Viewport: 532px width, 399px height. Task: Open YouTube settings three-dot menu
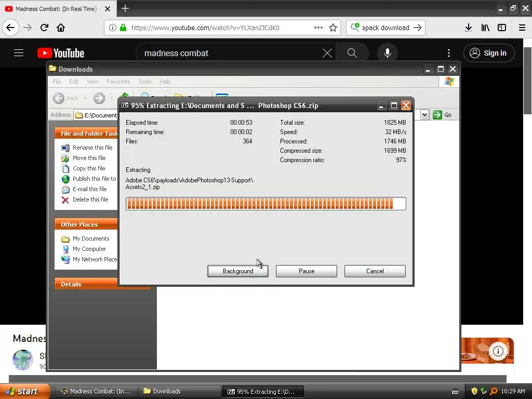click(x=449, y=53)
